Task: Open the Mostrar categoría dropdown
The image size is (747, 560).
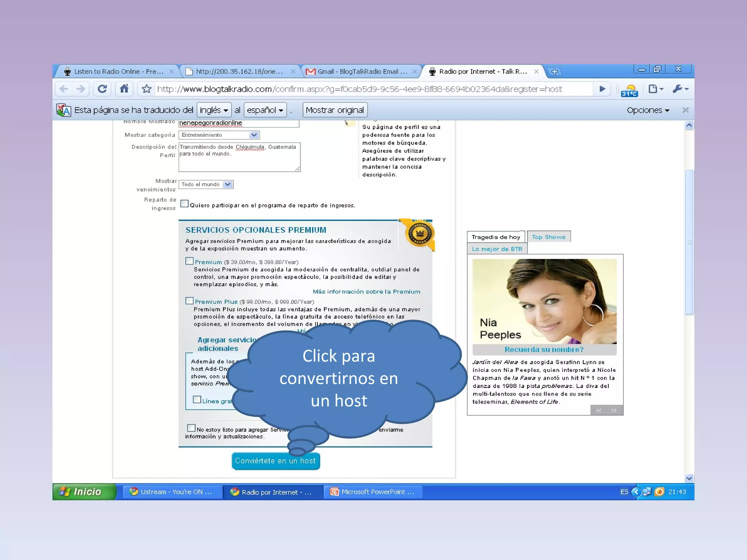Action: pos(219,135)
